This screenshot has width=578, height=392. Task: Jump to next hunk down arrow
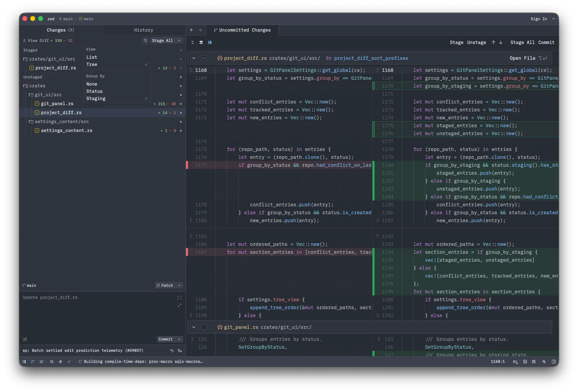(x=501, y=43)
